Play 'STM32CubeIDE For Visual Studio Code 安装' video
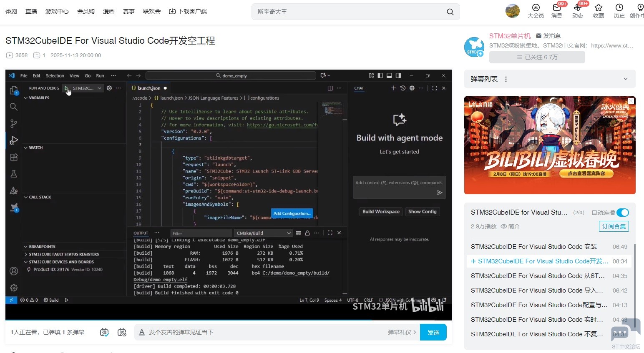644x353 pixels. click(549, 247)
